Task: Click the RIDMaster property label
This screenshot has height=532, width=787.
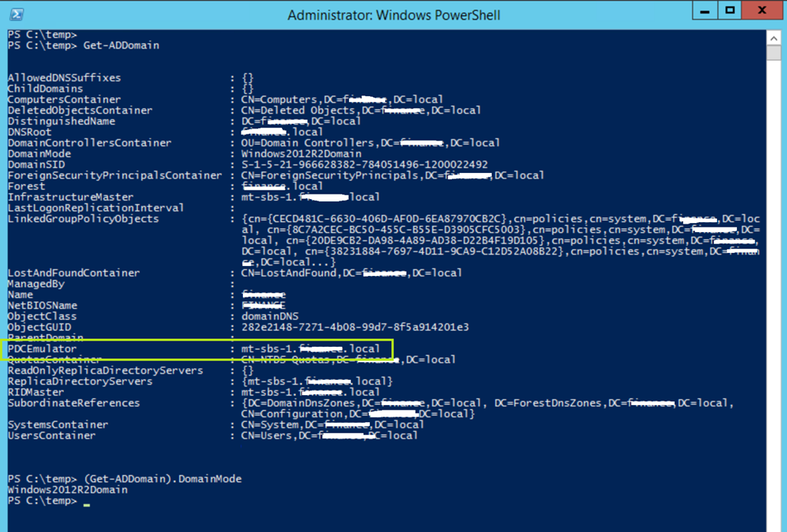Action: (34, 392)
